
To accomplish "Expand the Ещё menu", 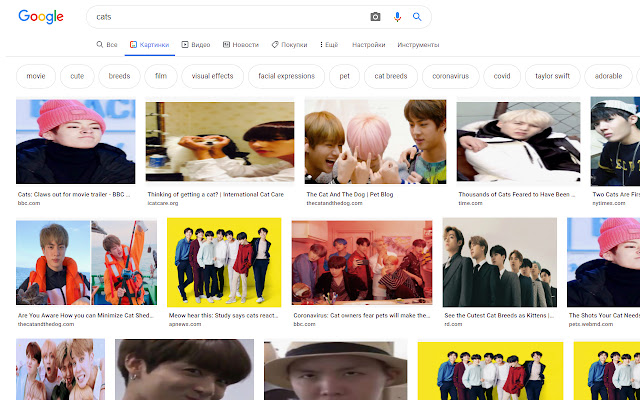I will pyautogui.click(x=329, y=45).
